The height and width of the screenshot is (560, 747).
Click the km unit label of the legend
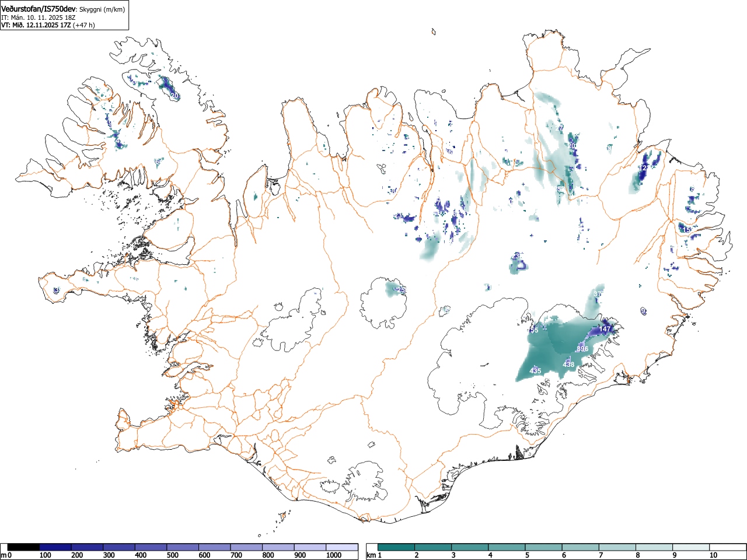tap(371, 555)
